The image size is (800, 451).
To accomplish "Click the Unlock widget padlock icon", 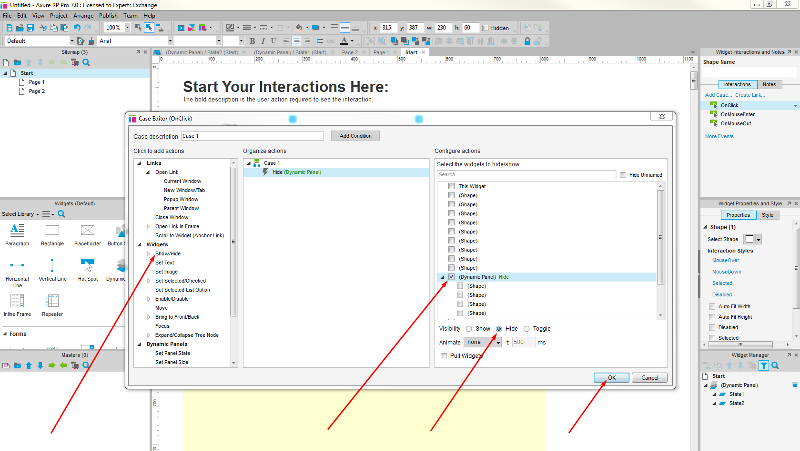I will click(538, 41).
